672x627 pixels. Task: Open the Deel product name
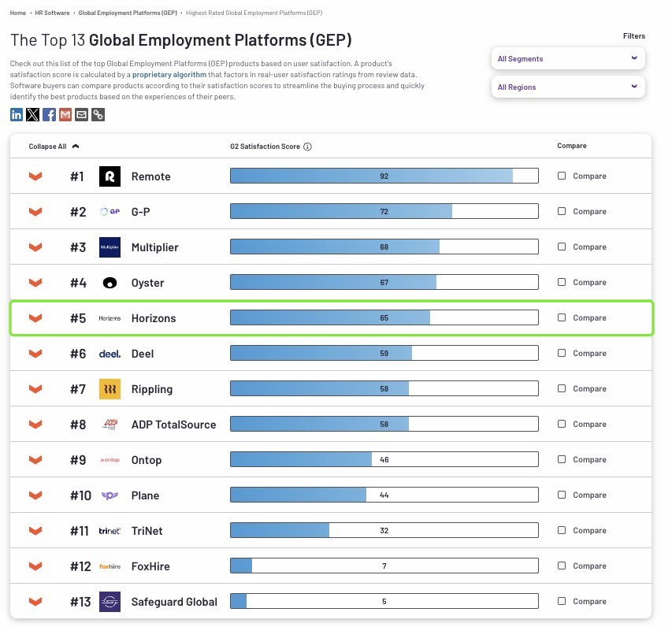pos(143,354)
